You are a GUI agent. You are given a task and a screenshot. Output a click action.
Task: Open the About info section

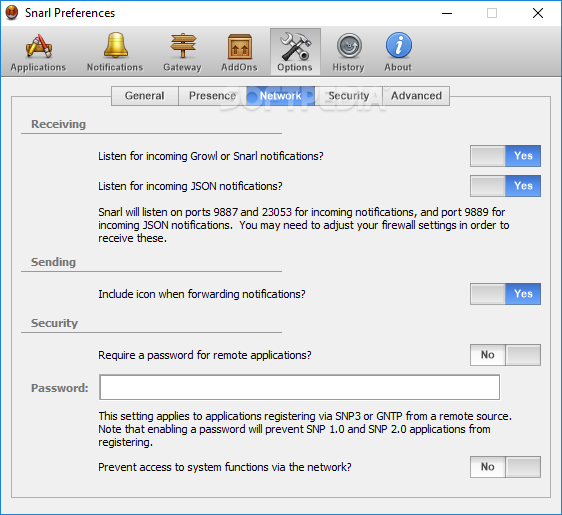click(398, 52)
